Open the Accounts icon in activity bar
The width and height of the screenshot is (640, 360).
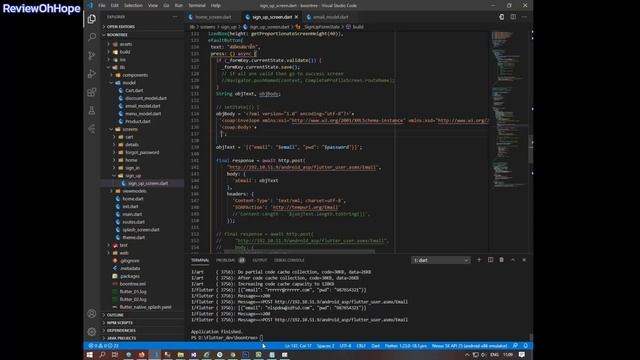pyautogui.click(x=92, y=313)
